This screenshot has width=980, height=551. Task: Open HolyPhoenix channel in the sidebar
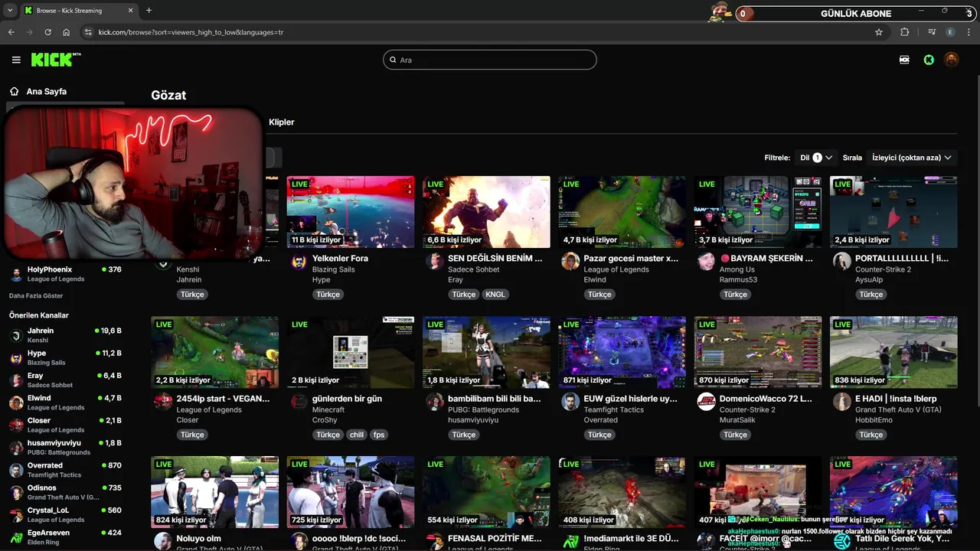coord(65,274)
